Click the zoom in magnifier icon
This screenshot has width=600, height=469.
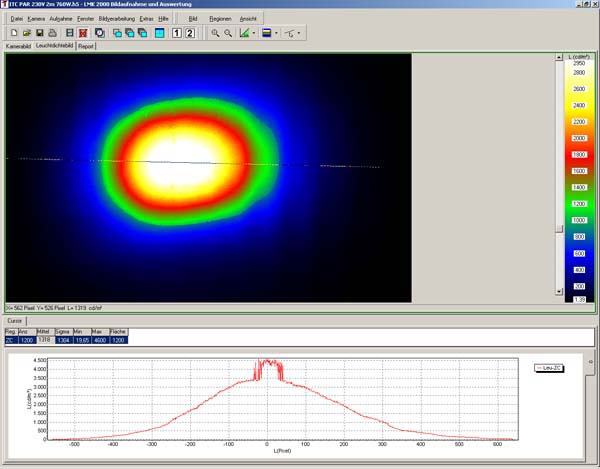point(215,33)
